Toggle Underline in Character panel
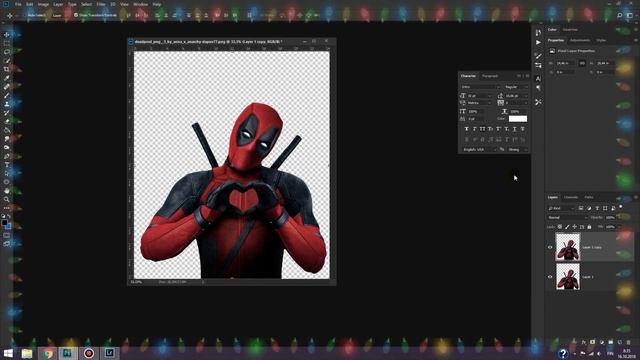The width and height of the screenshot is (640, 360). tap(514, 129)
